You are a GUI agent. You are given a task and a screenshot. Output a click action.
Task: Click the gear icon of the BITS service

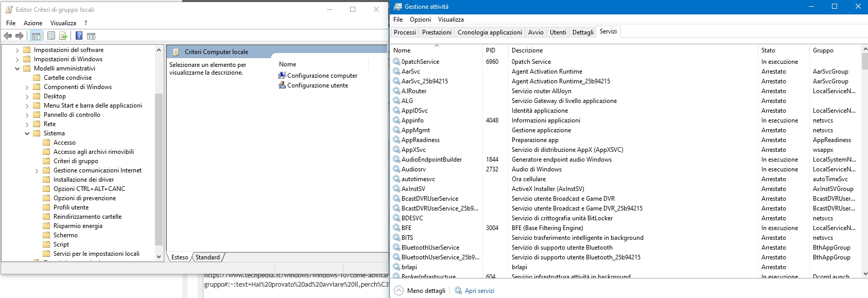click(x=396, y=238)
